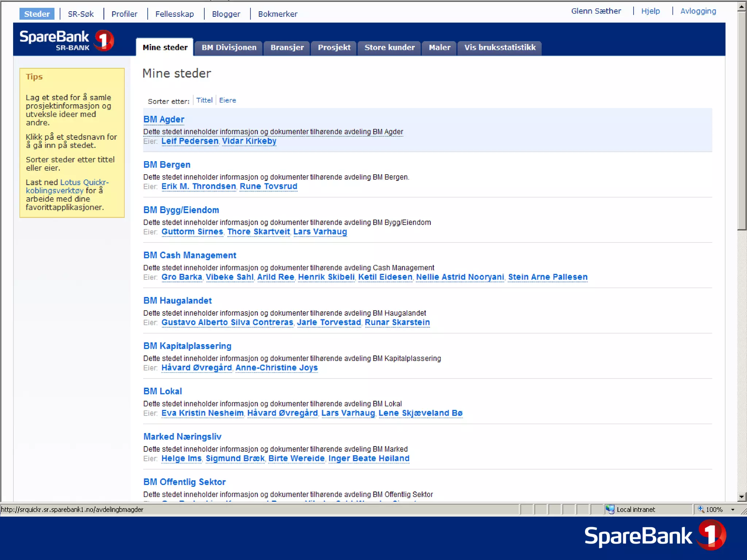
Task: Open the Hjelp link
Action: 650,11
